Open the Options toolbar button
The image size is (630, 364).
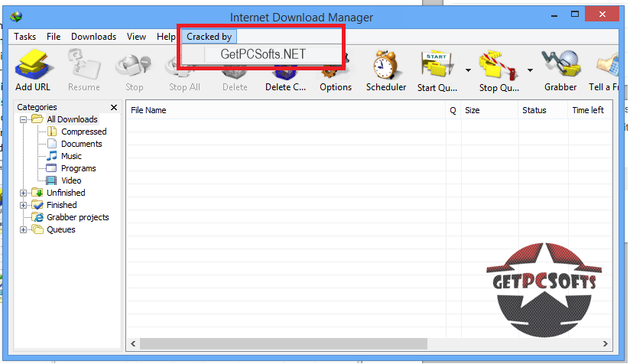[x=336, y=75]
